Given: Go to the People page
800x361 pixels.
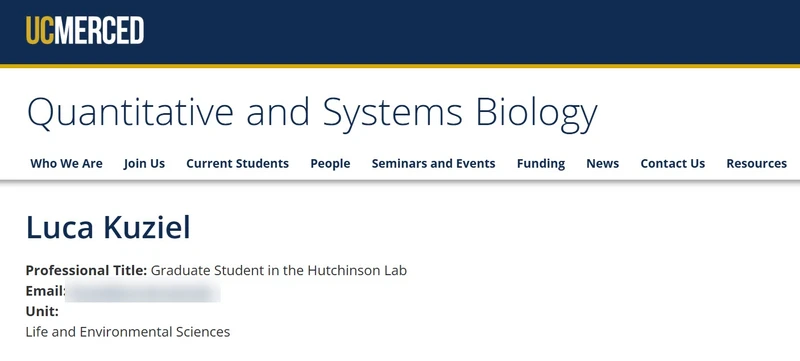Looking at the screenshot, I should pyautogui.click(x=330, y=164).
